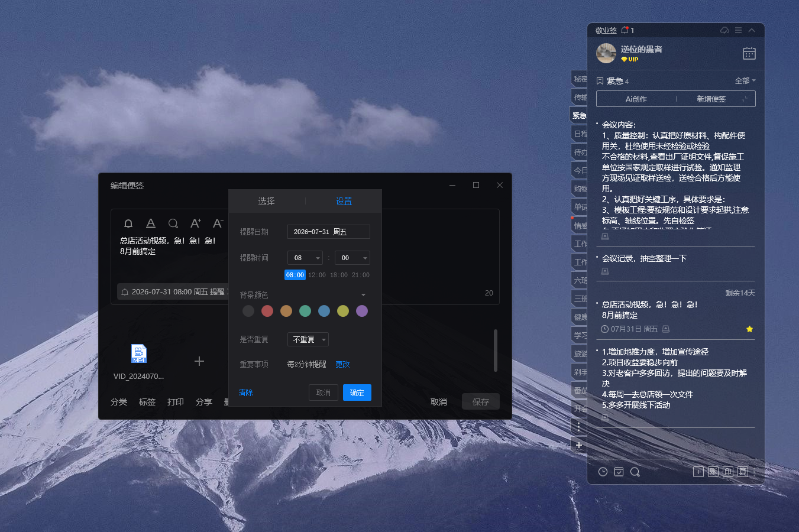Click the search icon at panel bottom
Viewport: 799px width, 532px height.
[635, 472]
